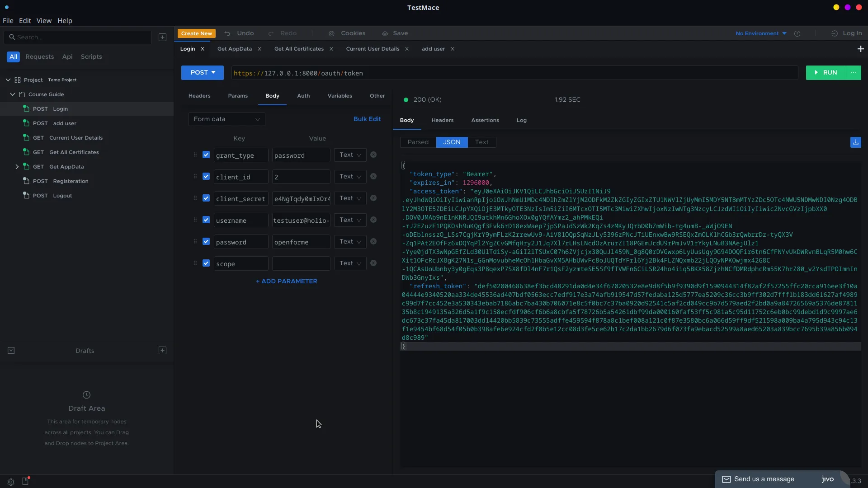Open release notes via document icon with red dot
Screen dimensions: 868x488
click(26, 481)
